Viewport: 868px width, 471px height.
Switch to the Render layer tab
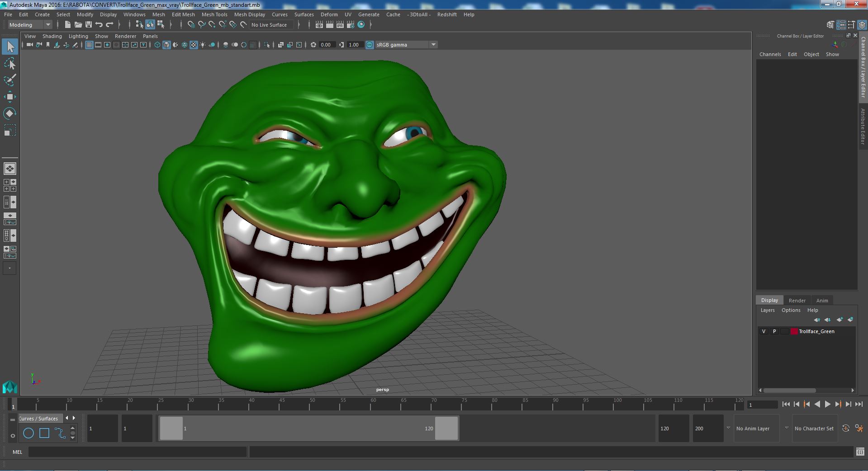point(797,301)
